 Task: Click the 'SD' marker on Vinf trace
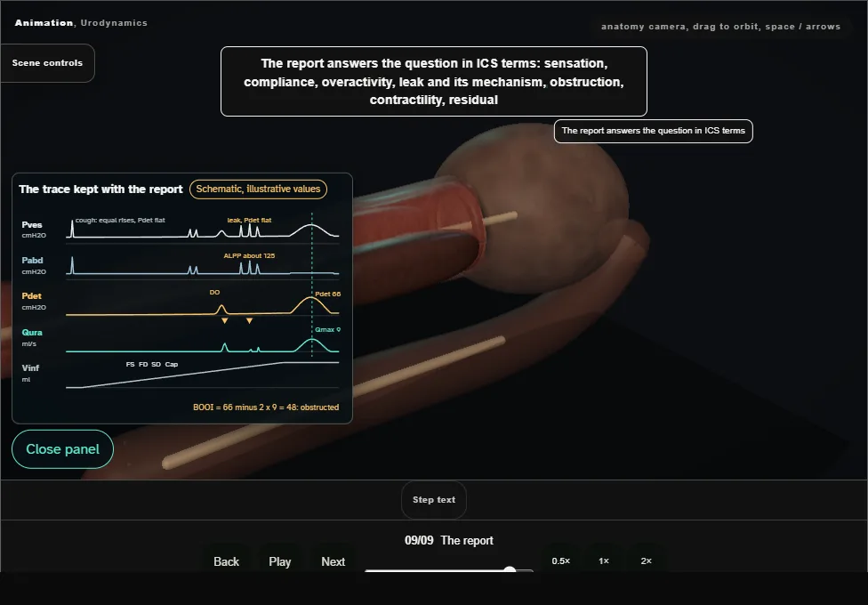[157, 365]
